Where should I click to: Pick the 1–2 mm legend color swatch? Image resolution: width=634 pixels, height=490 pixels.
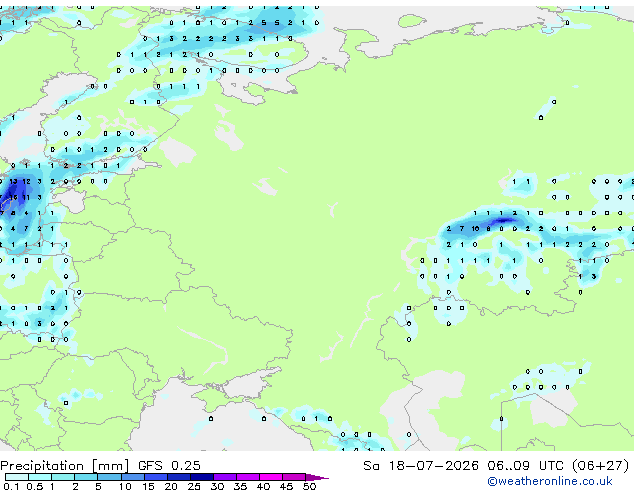coord(63,477)
